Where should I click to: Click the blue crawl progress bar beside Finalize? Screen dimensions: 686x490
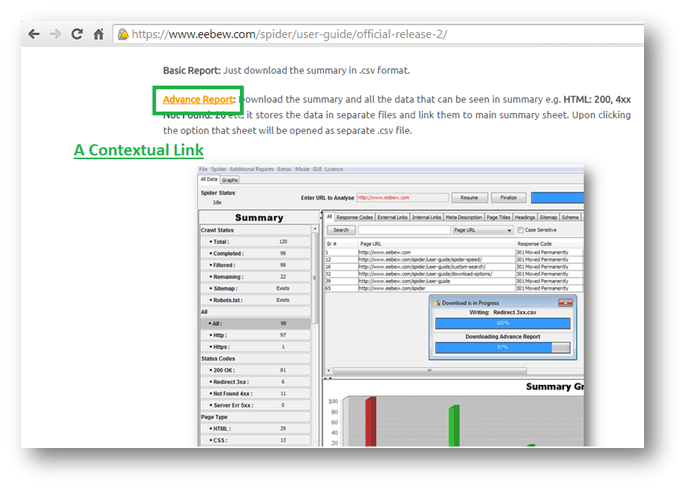(557, 198)
